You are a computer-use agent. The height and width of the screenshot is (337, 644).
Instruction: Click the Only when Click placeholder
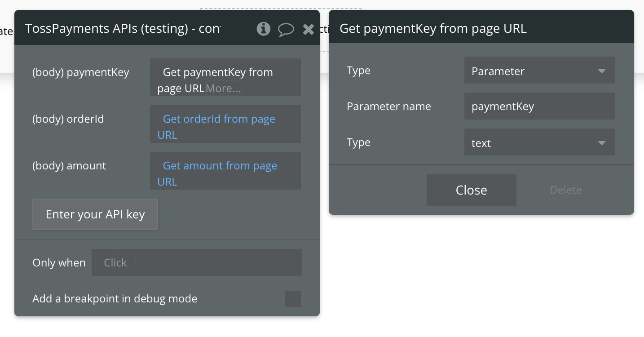tap(115, 263)
